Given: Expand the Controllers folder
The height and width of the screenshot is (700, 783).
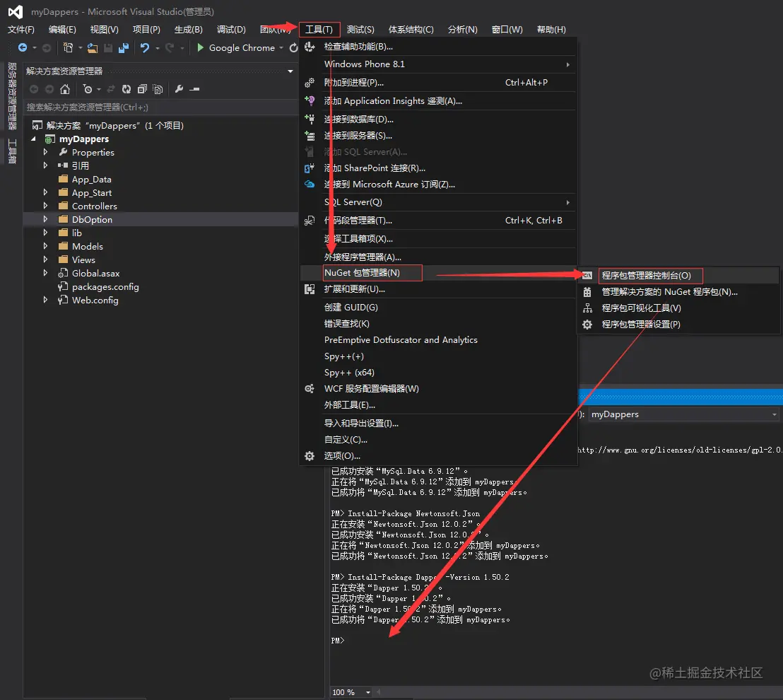Looking at the screenshot, I should pyautogui.click(x=45, y=206).
